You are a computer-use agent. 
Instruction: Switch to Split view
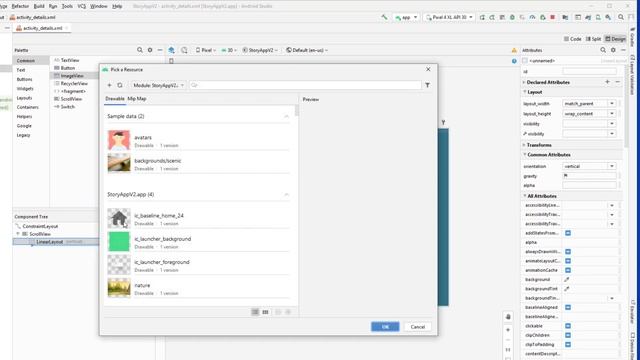pyautogui.click(x=593, y=39)
